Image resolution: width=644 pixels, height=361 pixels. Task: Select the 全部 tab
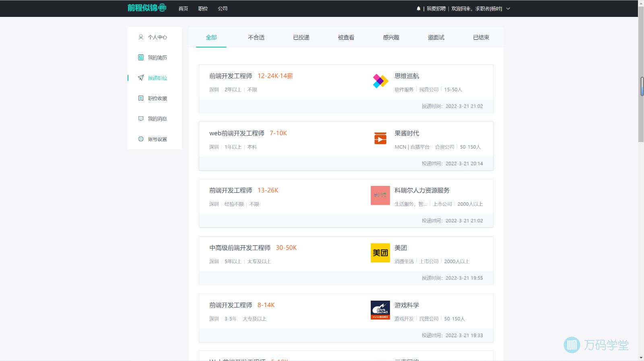(x=211, y=37)
